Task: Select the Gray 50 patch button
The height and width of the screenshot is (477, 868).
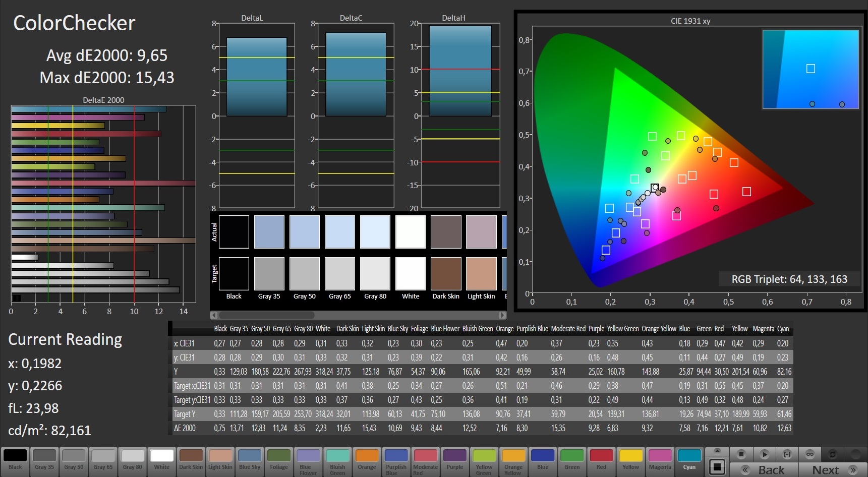Action: pyautogui.click(x=74, y=459)
